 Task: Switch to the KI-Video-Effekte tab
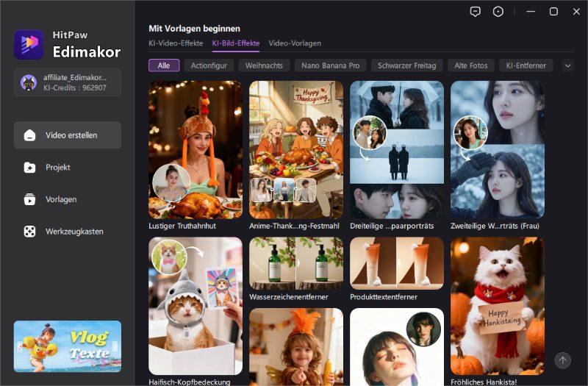176,43
